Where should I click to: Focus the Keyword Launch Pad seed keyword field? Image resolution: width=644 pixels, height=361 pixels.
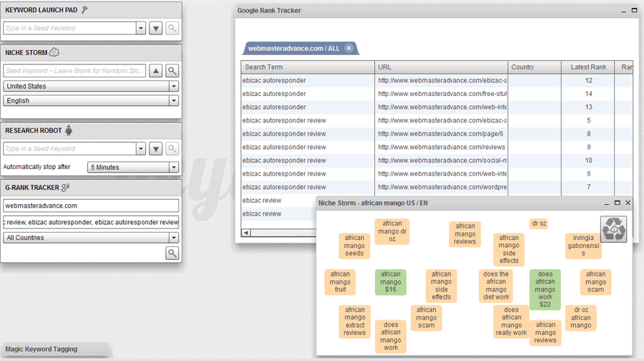pyautogui.click(x=70, y=29)
